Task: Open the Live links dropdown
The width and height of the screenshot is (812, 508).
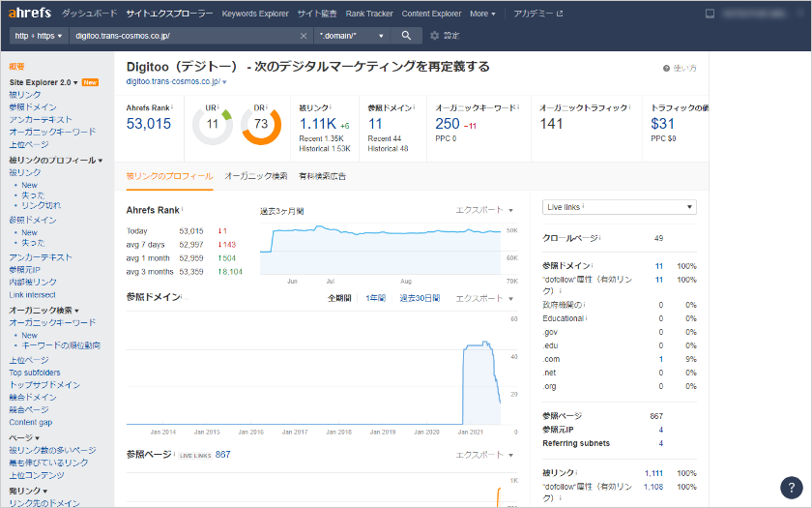Action: (x=619, y=207)
